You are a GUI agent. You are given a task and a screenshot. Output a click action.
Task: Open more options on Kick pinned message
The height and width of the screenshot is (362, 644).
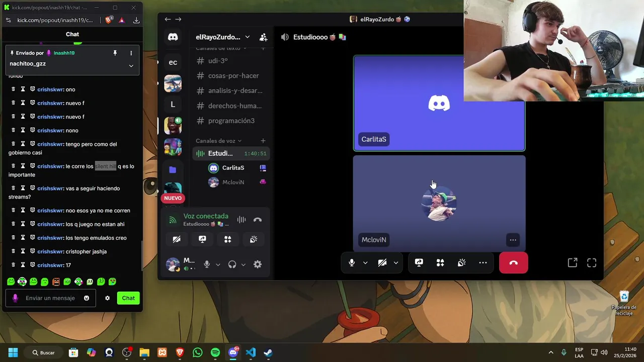(131, 53)
